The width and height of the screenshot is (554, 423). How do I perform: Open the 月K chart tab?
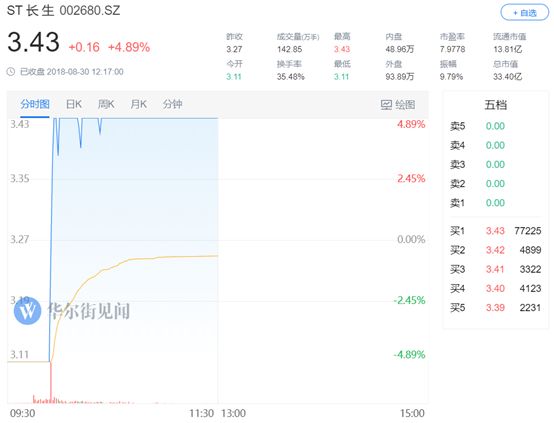pos(138,104)
